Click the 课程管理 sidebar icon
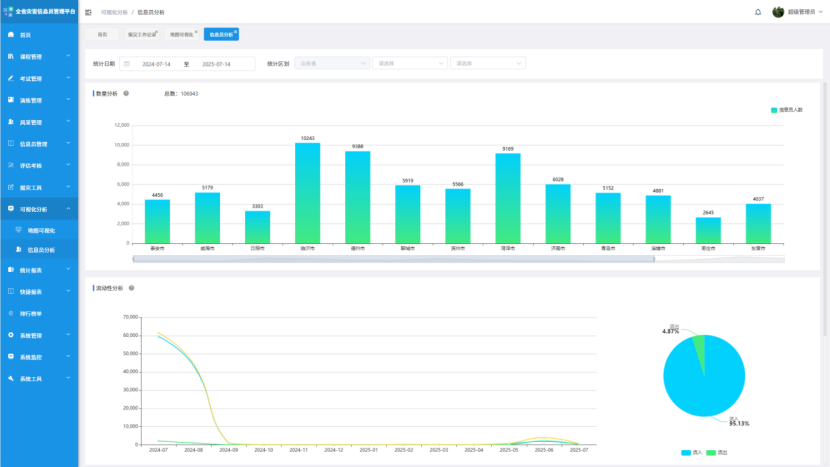This screenshot has width=830, height=467. 11,56
